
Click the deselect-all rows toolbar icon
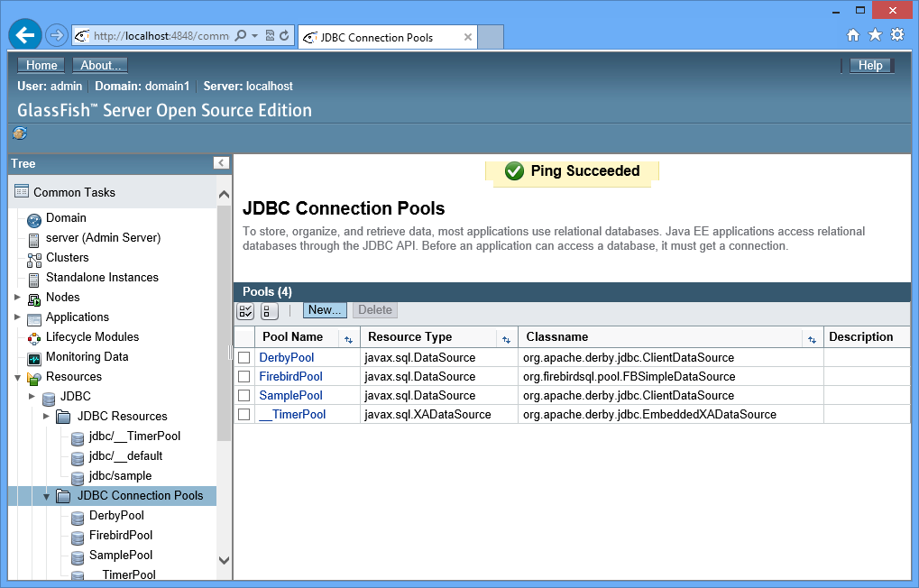pyautogui.click(x=269, y=311)
